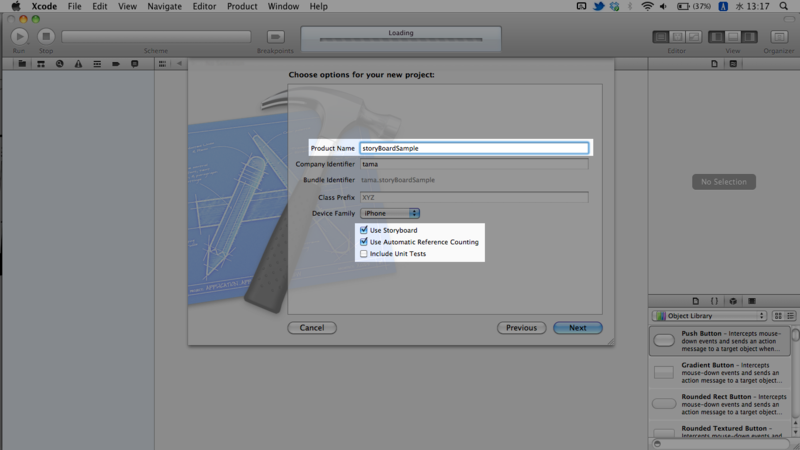Select Rounded Rect Button in Object Library
The height and width of the screenshot is (450, 800).
[x=719, y=404]
